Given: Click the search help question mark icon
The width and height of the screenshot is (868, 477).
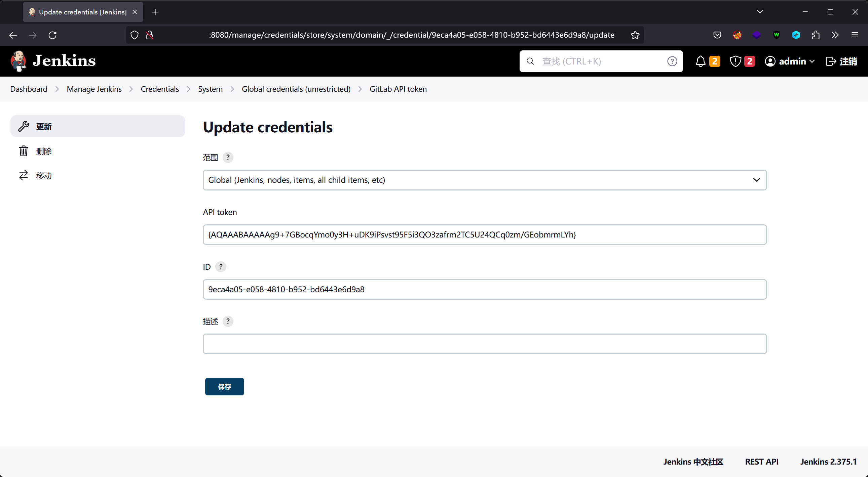Looking at the screenshot, I should 672,61.
